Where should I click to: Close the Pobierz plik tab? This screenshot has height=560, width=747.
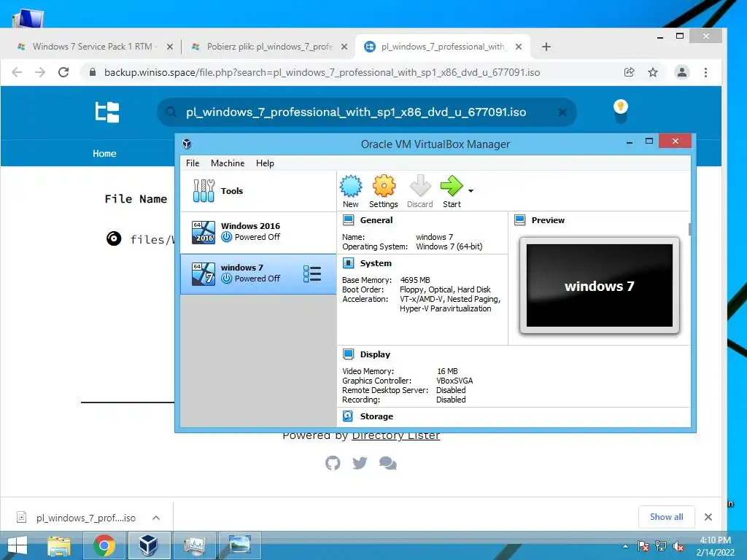(344, 47)
